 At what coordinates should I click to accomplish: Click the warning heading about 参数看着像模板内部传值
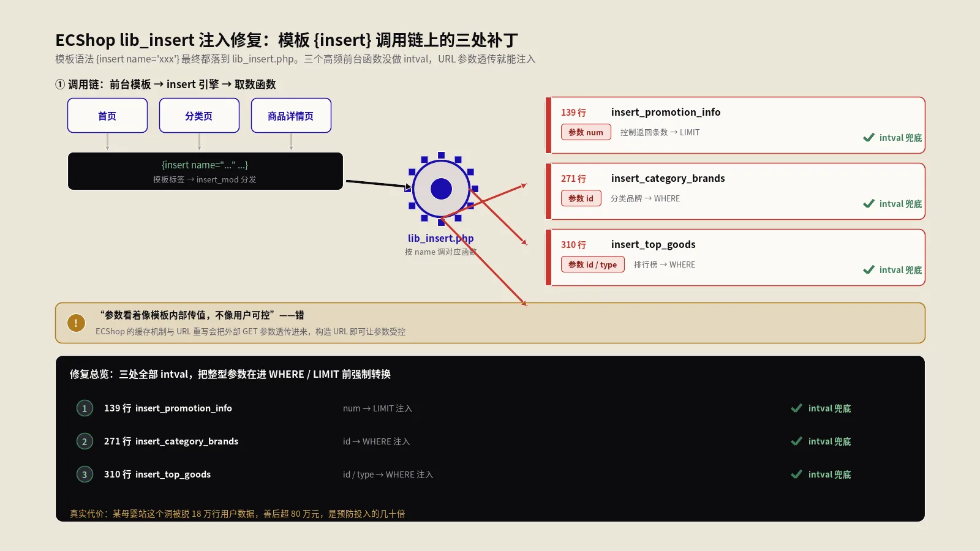coord(202,315)
